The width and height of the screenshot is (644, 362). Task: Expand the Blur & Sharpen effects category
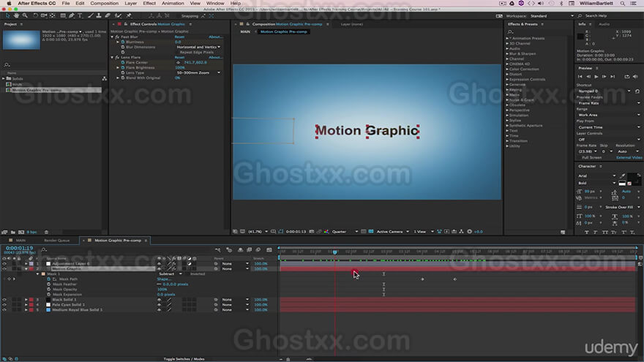coord(507,54)
